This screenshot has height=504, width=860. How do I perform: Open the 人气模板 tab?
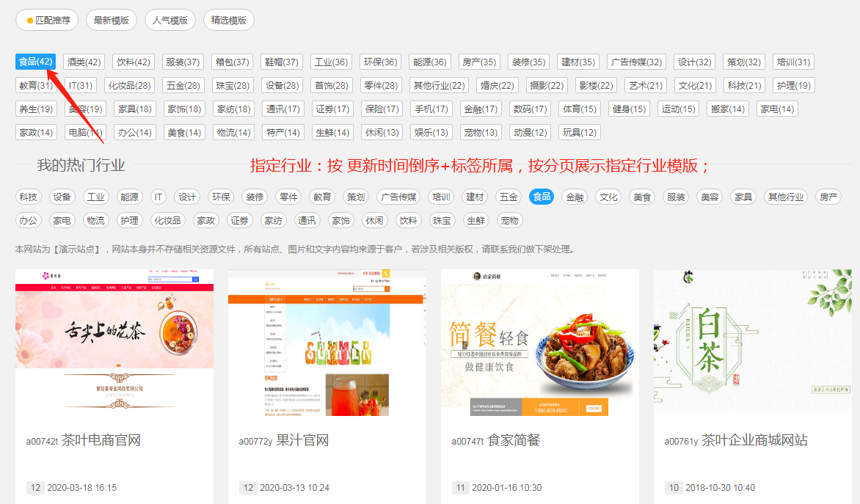(170, 21)
